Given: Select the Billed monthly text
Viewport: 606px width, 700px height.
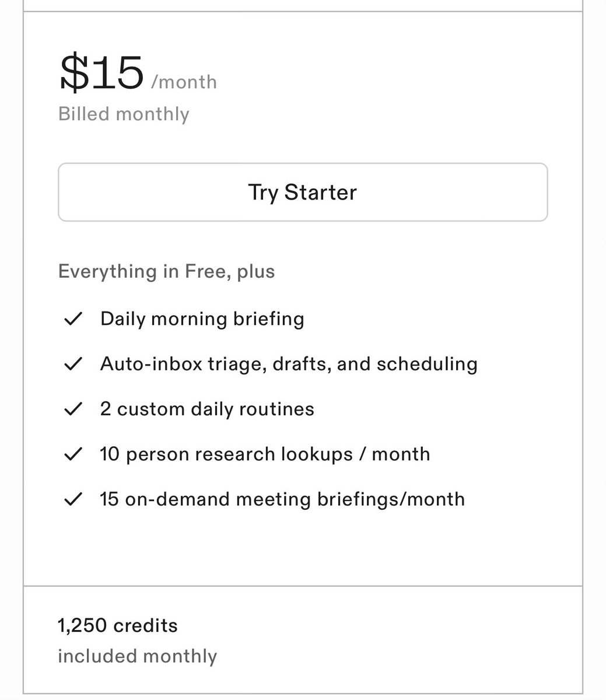Looking at the screenshot, I should point(124,114).
